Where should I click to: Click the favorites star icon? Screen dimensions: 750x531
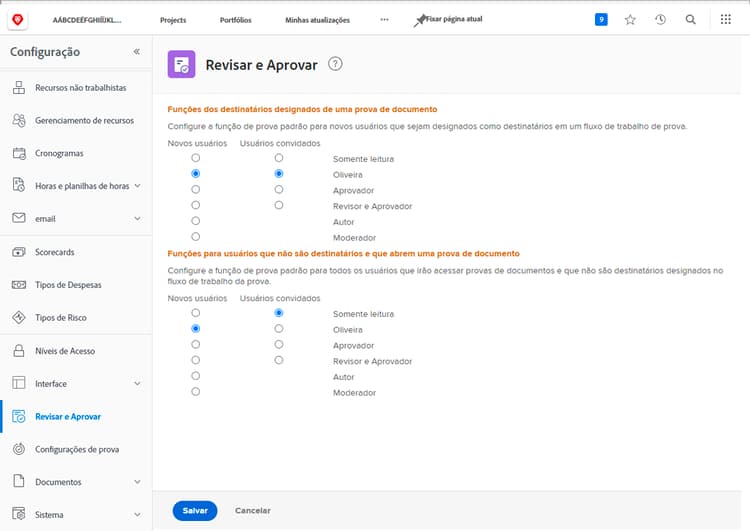click(x=630, y=20)
